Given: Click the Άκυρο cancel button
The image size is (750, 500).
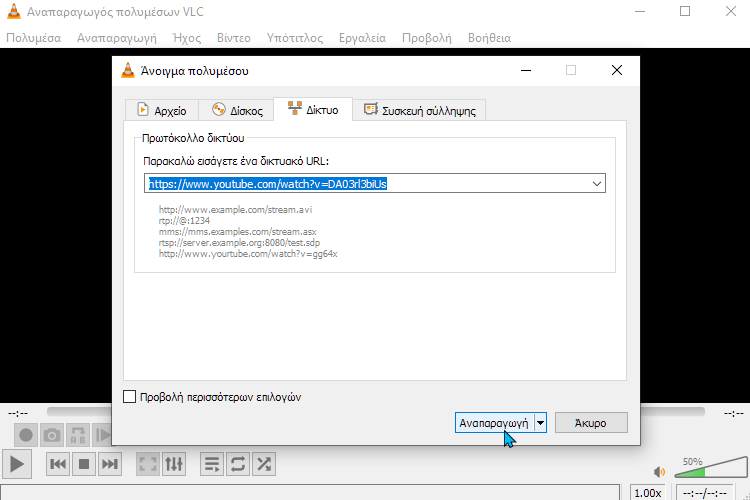Looking at the screenshot, I should point(591,423).
